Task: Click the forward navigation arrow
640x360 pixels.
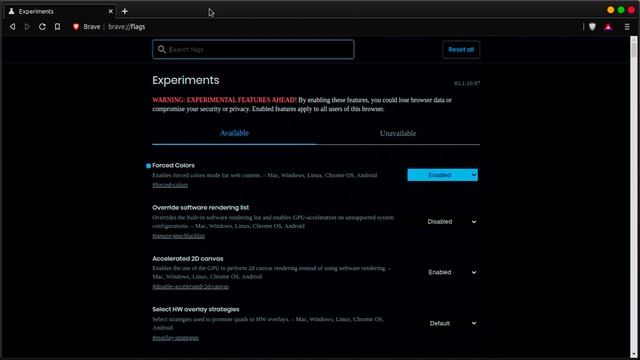Action: (27, 27)
